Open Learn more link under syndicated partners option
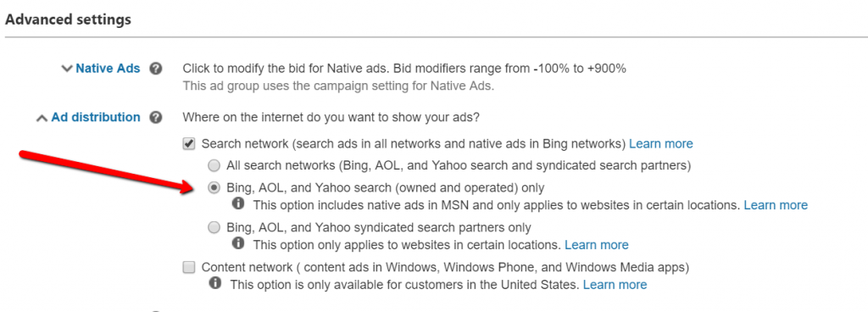This screenshot has height=312, width=868. [596, 245]
